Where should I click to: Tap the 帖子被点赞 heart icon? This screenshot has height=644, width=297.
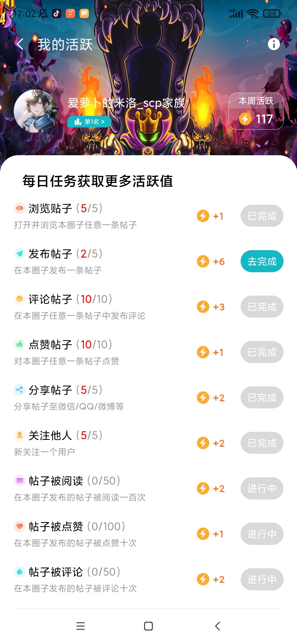coord(20,526)
